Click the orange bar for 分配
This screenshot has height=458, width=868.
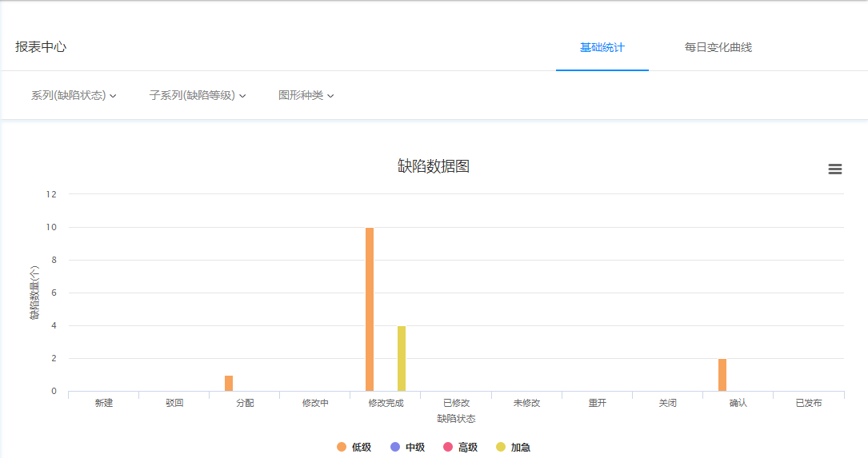click(229, 383)
